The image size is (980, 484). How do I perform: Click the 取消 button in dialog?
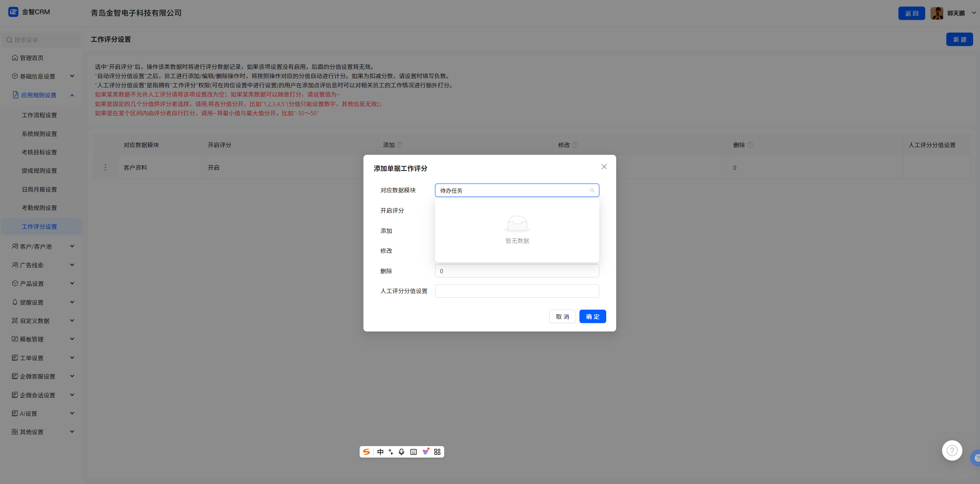(x=562, y=317)
